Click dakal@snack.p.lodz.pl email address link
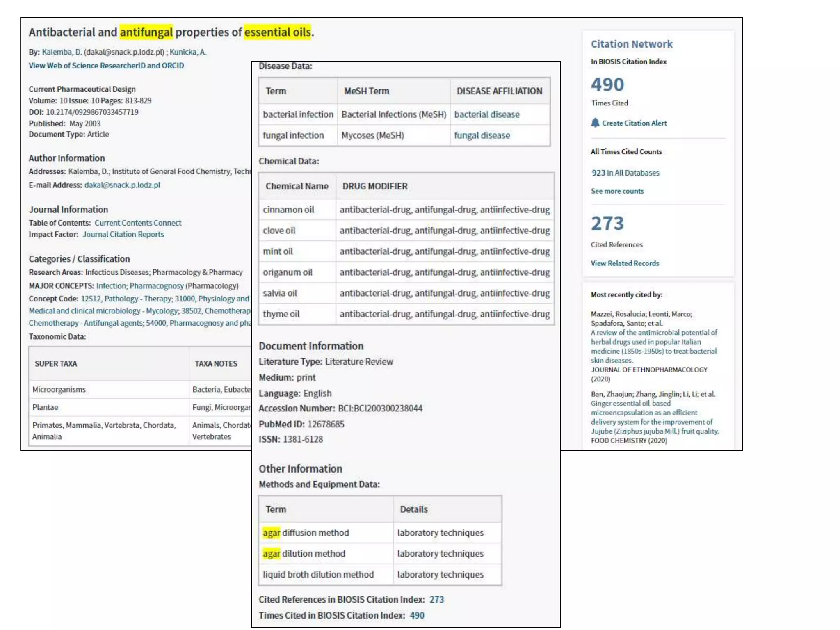840x630 pixels. (x=122, y=185)
